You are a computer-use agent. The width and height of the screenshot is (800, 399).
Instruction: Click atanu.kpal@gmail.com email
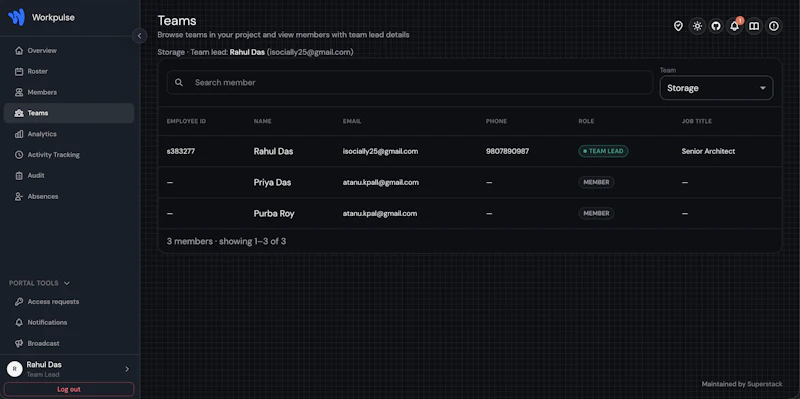(380, 214)
